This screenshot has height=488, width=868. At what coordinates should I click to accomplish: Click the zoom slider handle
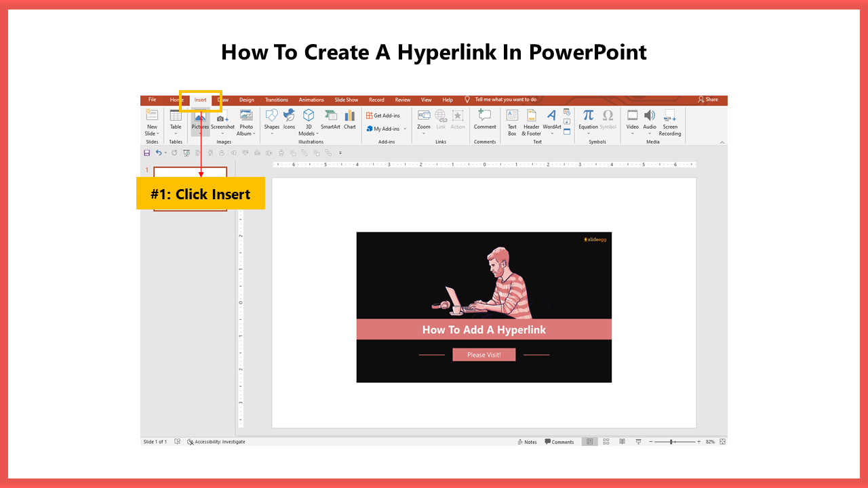(x=671, y=442)
